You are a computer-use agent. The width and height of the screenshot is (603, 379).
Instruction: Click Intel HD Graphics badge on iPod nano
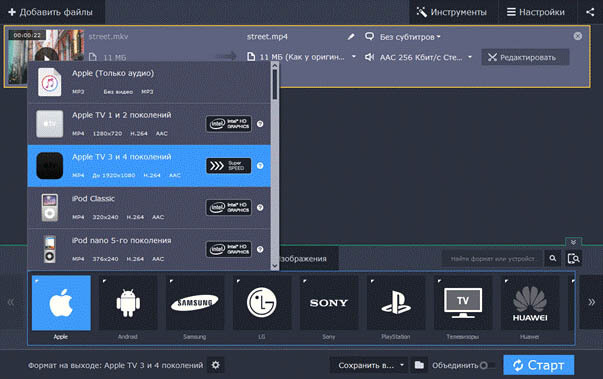tap(229, 249)
